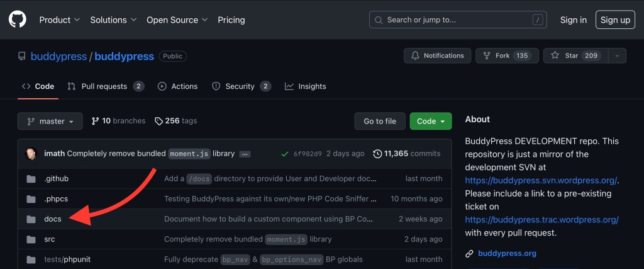Switch to the Pull requests tab

pos(106,86)
